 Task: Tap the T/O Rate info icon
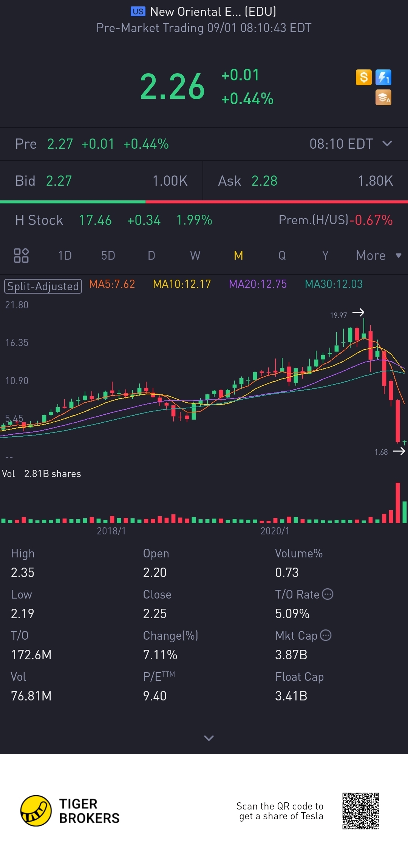pos(328,594)
